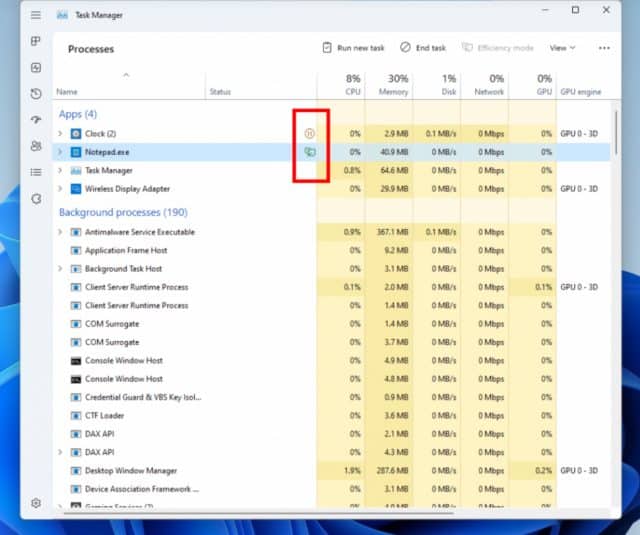Screen dimensions: 640x535
Task: Click the first Console Window Host icon
Action: [x=76, y=361]
